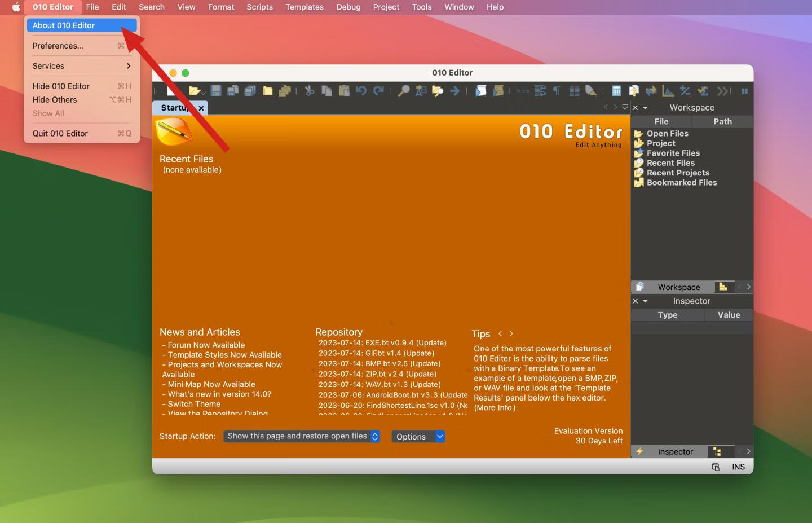
Task: Click the Close All stacked folders icon
Action: pyautogui.click(x=285, y=91)
